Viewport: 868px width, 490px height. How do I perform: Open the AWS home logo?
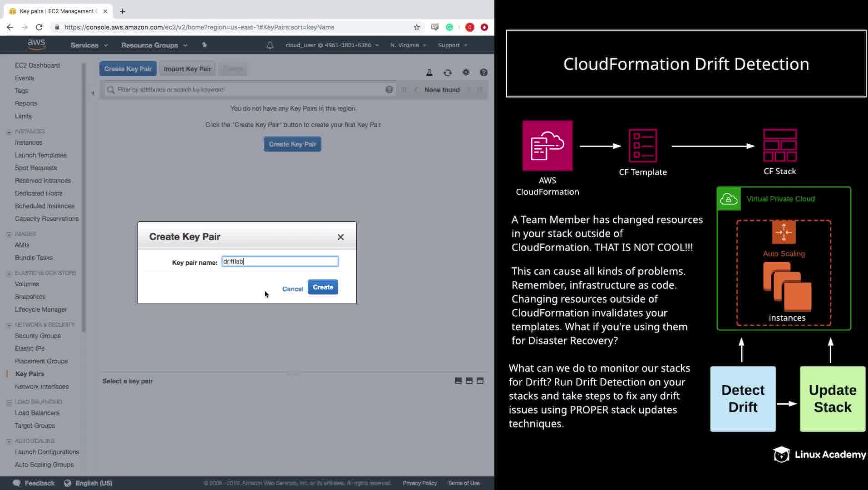pyautogui.click(x=36, y=44)
